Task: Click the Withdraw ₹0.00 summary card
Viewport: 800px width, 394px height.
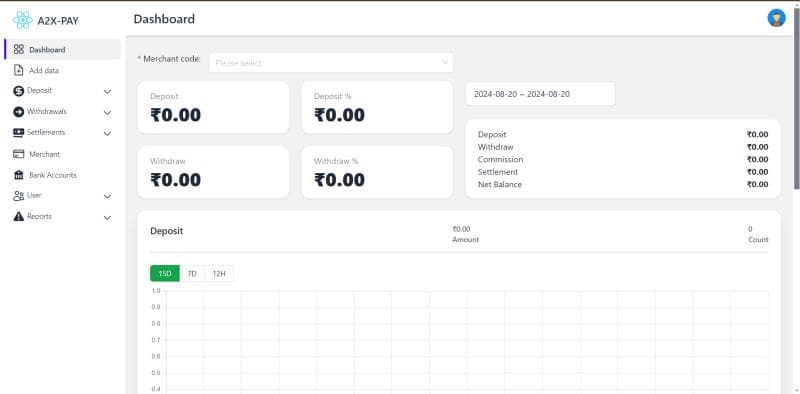Action: point(213,172)
